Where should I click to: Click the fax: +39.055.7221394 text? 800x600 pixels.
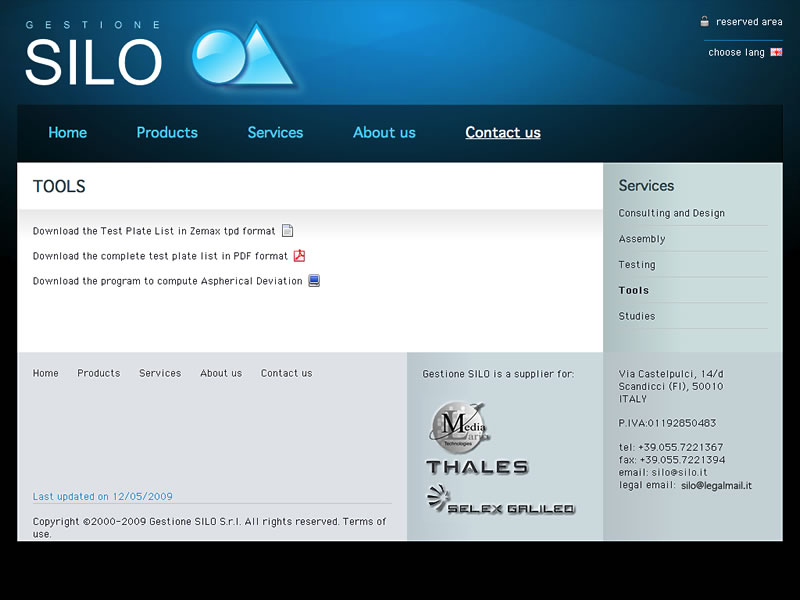tap(672, 460)
